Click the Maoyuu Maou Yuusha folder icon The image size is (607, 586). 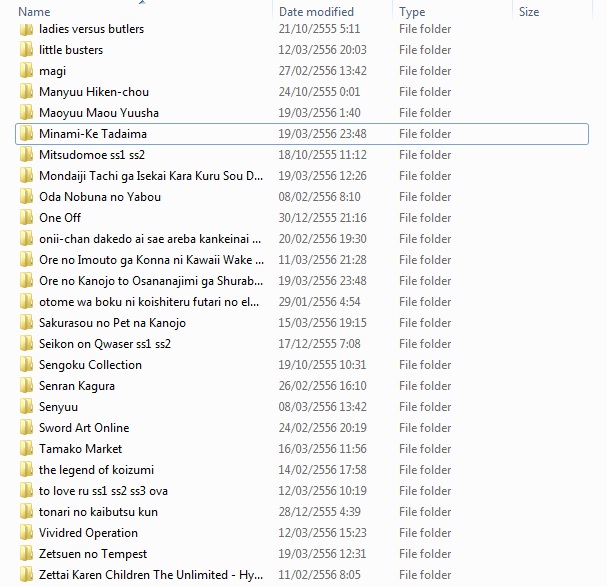[26, 113]
